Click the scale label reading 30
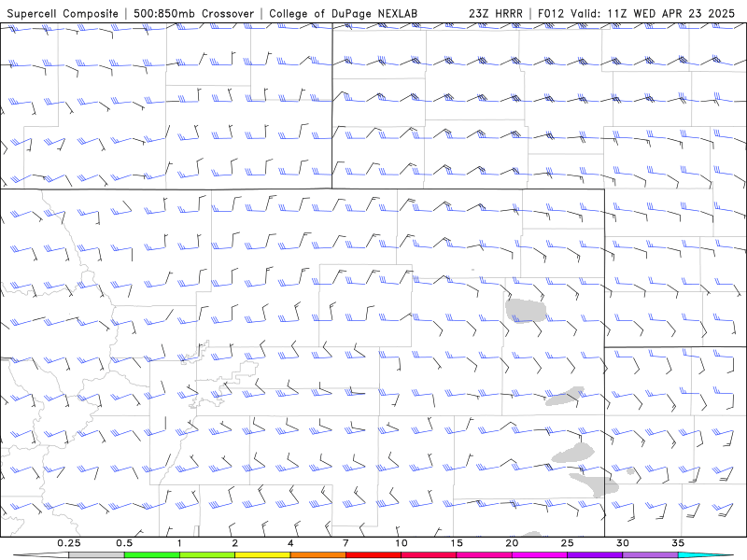 click(x=622, y=543)
